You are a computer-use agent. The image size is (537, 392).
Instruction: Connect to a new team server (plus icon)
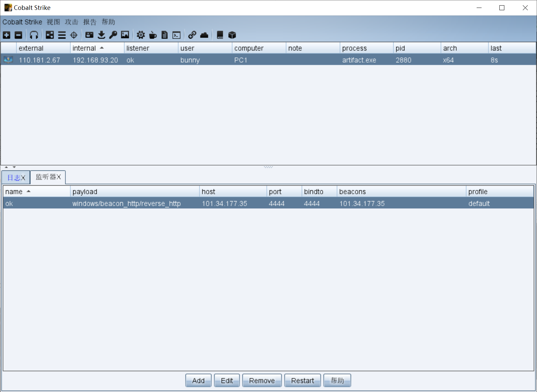(x=7, y=35)
